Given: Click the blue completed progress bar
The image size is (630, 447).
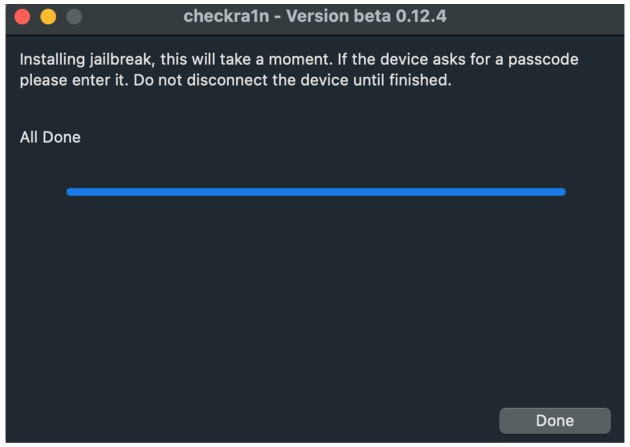Looking at the screenshot, I should pos(315,192).
